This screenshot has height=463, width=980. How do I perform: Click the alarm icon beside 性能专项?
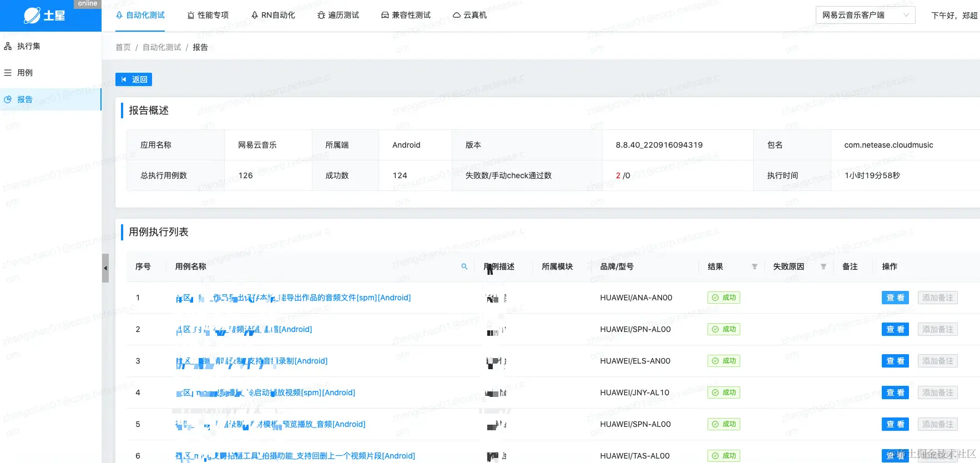pyautogui.click(x=191, y=15)
